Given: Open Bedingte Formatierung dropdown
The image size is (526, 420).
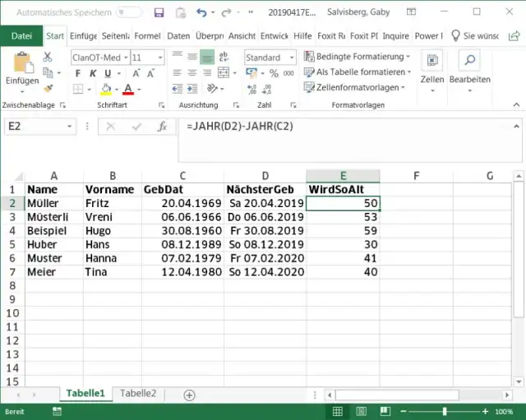Looking at the screenshot, I should point(357,56).
